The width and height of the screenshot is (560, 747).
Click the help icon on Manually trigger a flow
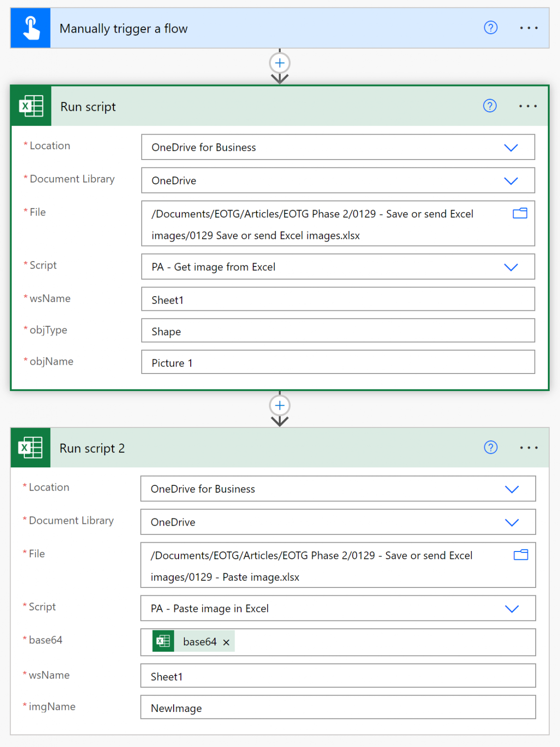pos(490,28)
